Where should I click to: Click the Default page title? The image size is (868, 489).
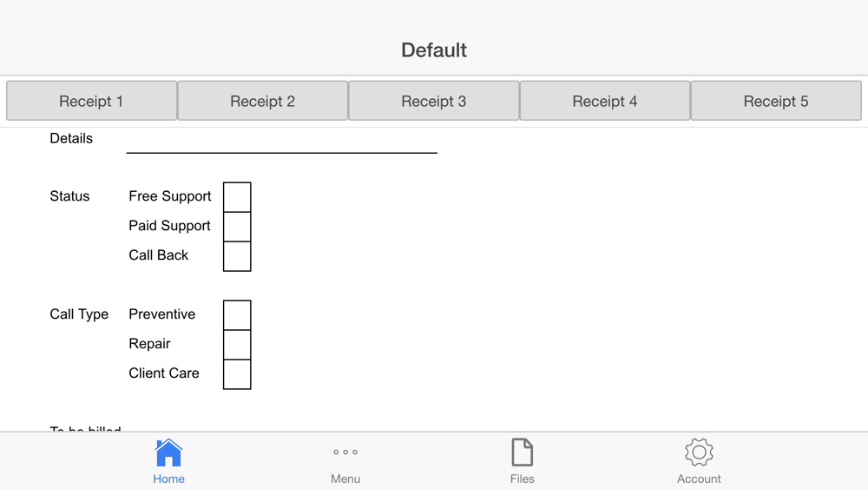[434, 50]
